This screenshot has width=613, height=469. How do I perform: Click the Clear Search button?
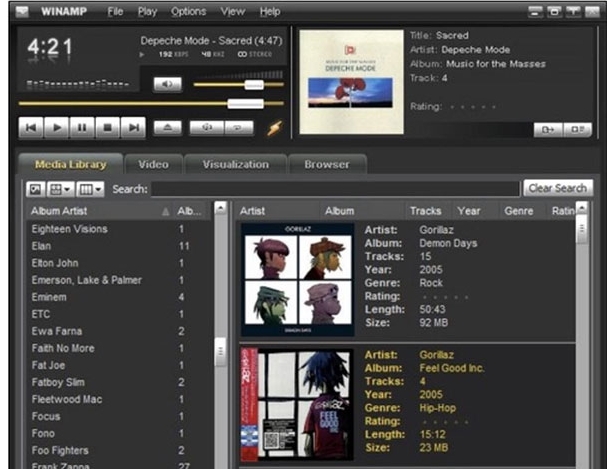click(x=558, y=188)
